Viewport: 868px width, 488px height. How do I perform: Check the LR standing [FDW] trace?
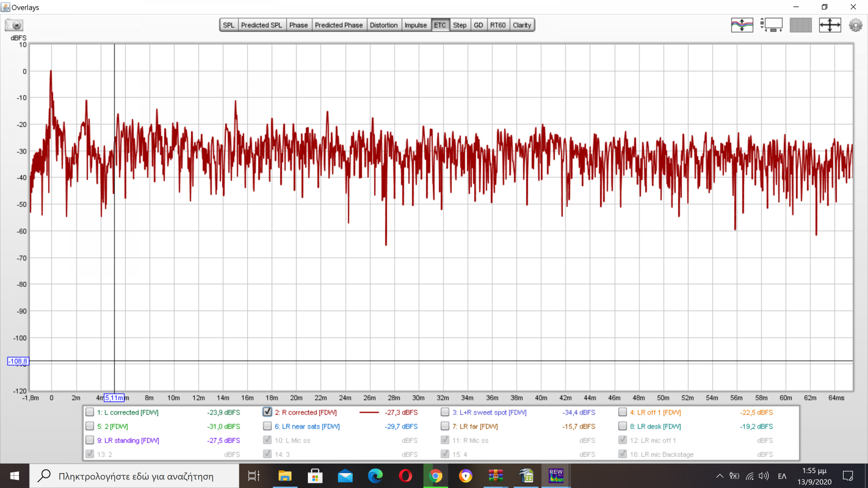90,440
